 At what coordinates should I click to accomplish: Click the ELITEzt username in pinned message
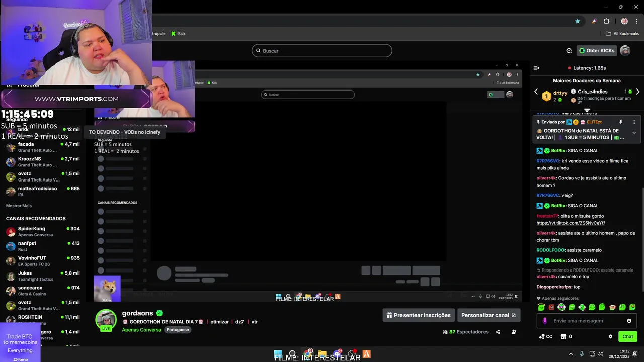point(594,122)
